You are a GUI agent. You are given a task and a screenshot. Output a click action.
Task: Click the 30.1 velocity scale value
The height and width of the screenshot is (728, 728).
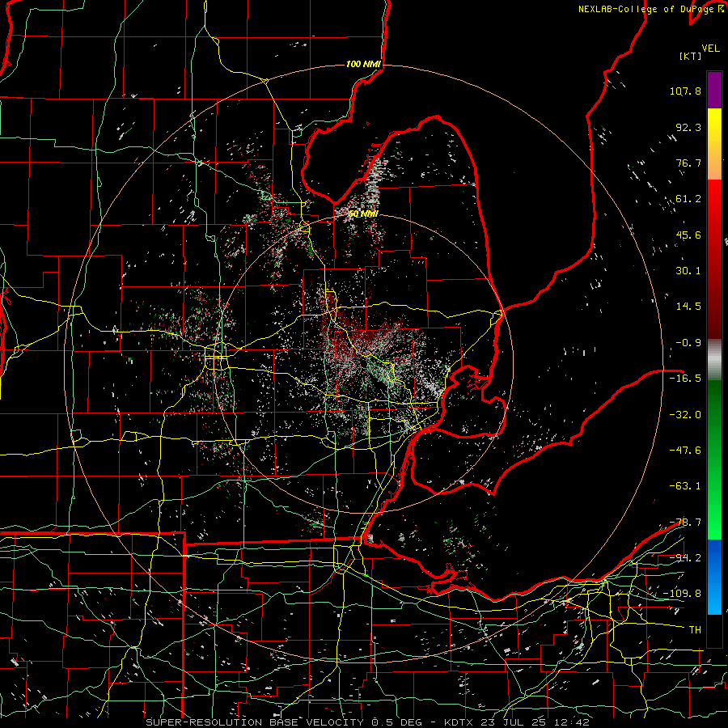coord(688,271)
